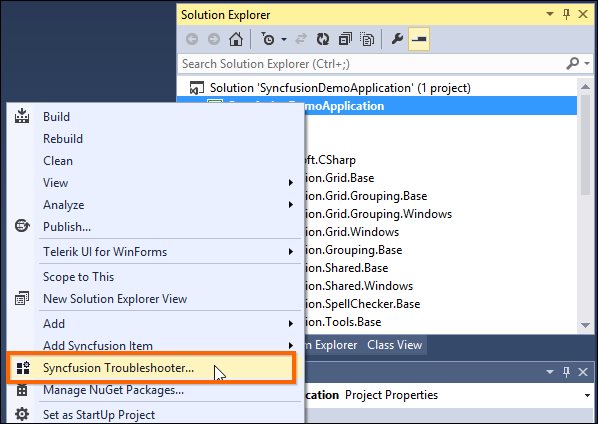598x424 pixels.
Task: Select the Shared.Windows reference
Action: [x=359, y=286]
